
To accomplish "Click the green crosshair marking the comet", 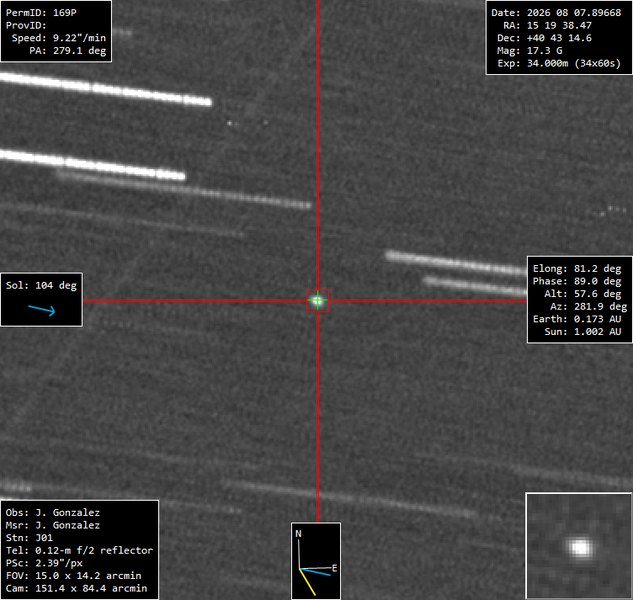I will [x=318, y=300].
